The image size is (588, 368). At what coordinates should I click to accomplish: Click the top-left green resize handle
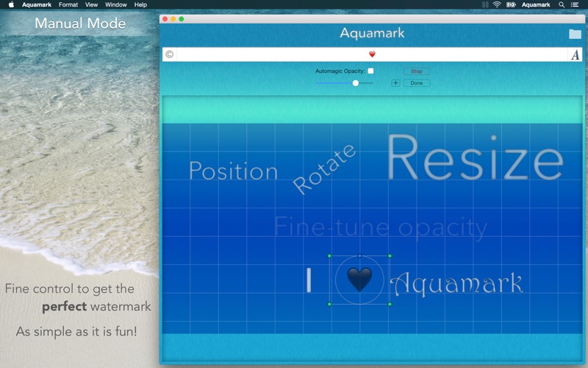[329, 255]
